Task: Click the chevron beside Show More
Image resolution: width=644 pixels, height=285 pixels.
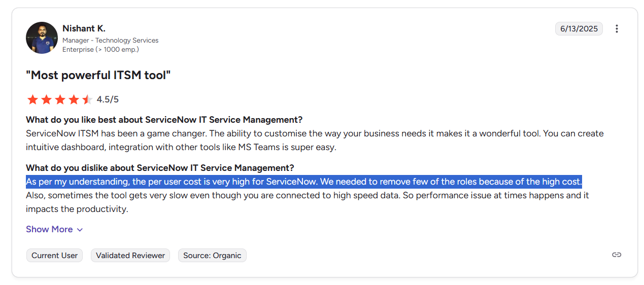Action: 80,230
